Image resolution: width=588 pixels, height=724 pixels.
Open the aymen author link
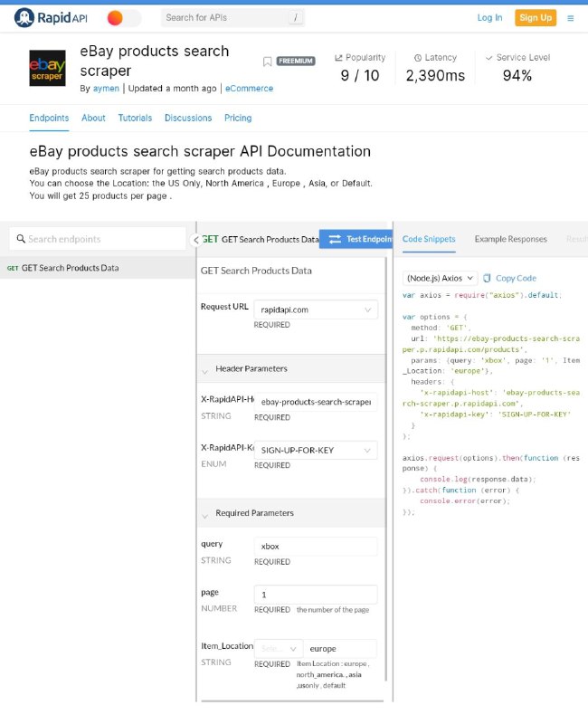coord(106,88)
